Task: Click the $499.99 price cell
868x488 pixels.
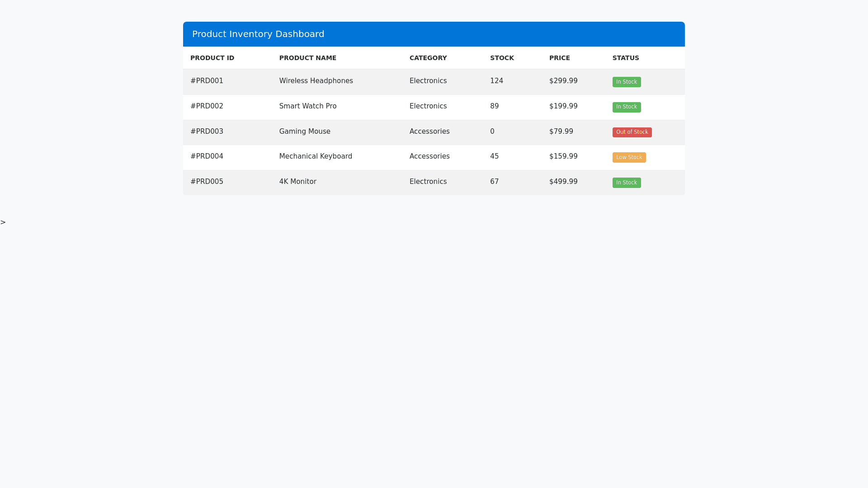Action: point(563,182)
